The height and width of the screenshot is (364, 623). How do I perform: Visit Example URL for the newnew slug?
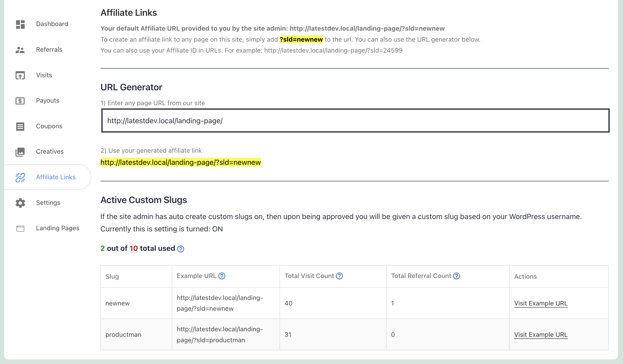coord(541,303)
